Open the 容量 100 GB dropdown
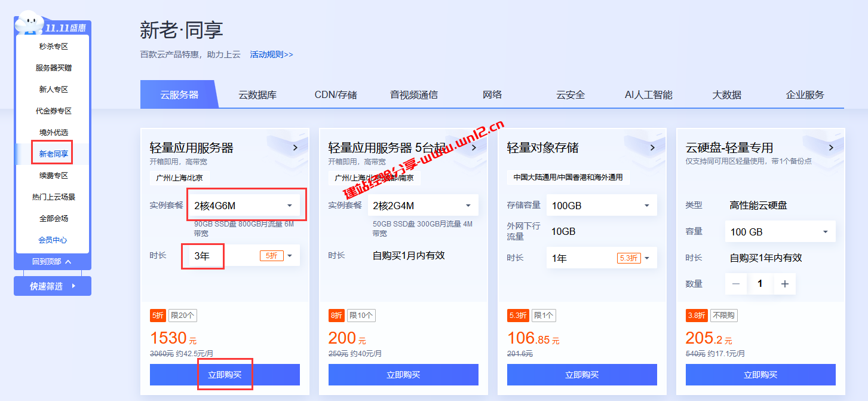 [x=780, y=232]
